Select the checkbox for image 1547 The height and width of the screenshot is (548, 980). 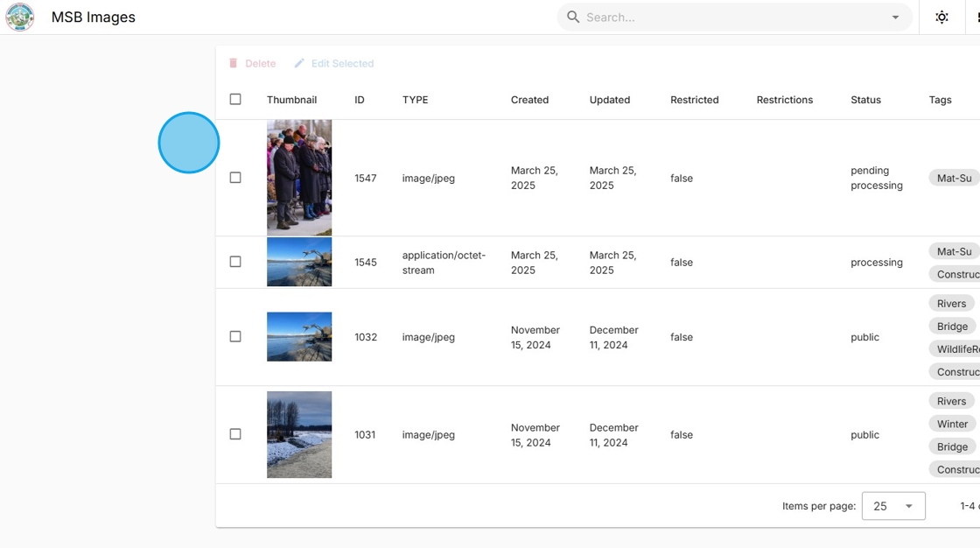click(x=235, y=178)
